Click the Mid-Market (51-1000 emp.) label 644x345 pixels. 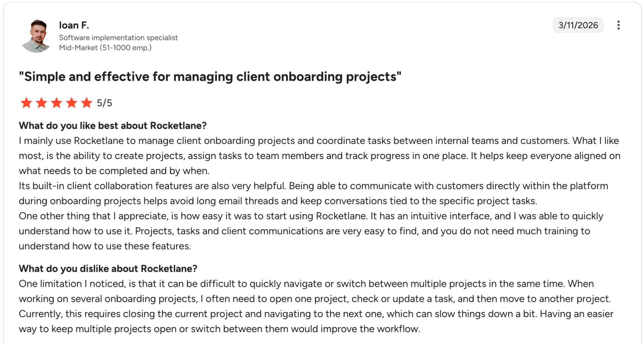point(105,48)
